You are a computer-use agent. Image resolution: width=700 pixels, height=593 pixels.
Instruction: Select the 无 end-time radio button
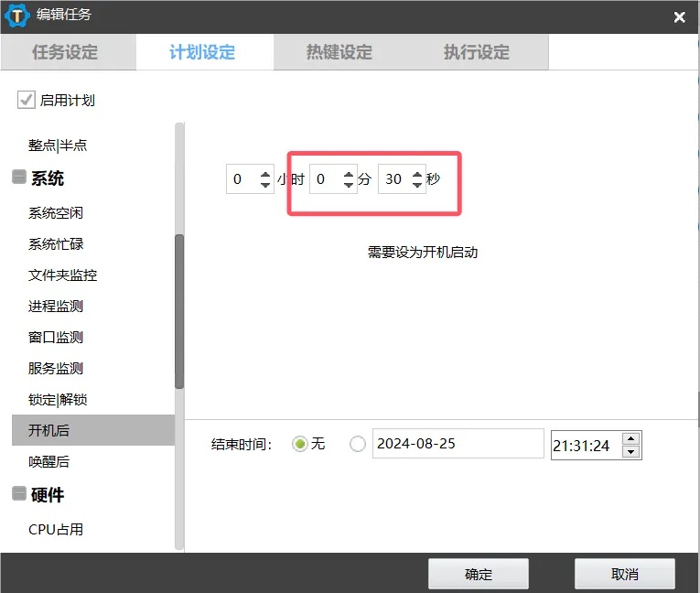click(x=300, y=444)
